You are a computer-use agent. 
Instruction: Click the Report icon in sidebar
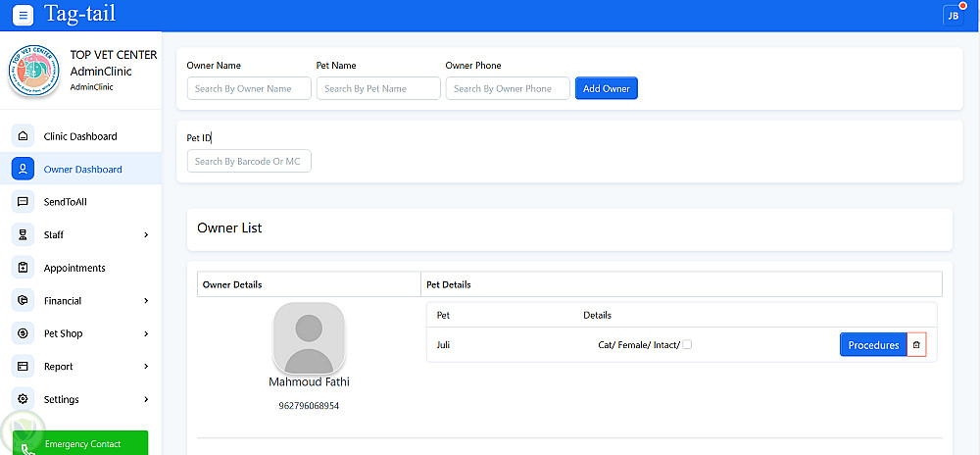coord(24,366)
